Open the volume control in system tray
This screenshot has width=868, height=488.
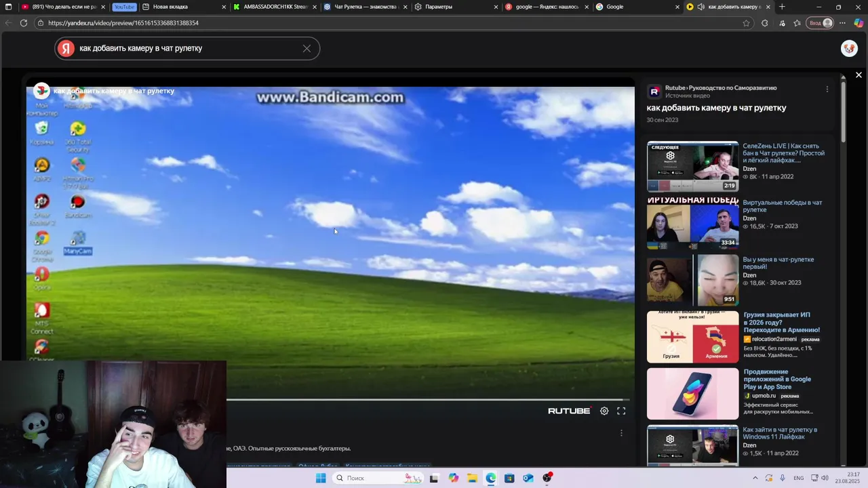(x=825, y=478)
